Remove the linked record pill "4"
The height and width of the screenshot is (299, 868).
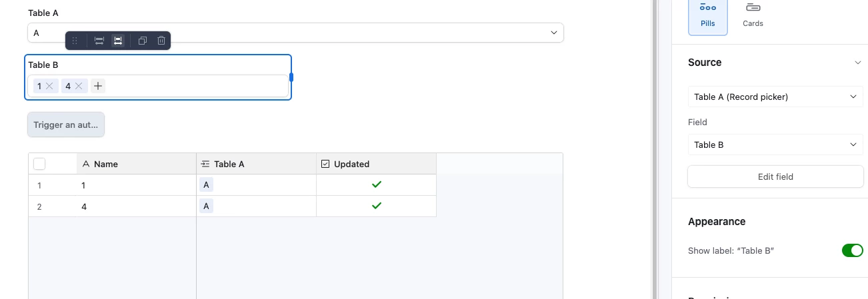[78, 86]
